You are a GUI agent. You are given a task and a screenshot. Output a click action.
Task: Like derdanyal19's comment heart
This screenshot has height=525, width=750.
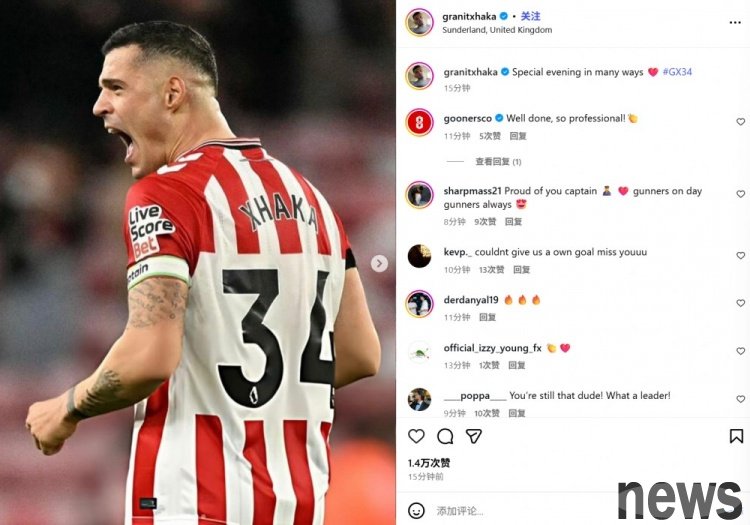(x=740, y=303)
